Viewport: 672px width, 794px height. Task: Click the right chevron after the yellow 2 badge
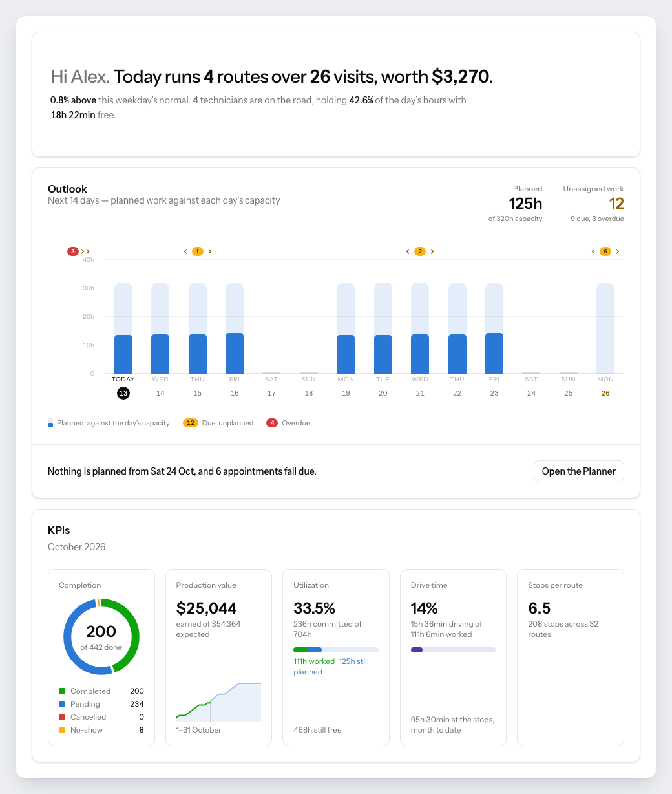coord(432,252)
